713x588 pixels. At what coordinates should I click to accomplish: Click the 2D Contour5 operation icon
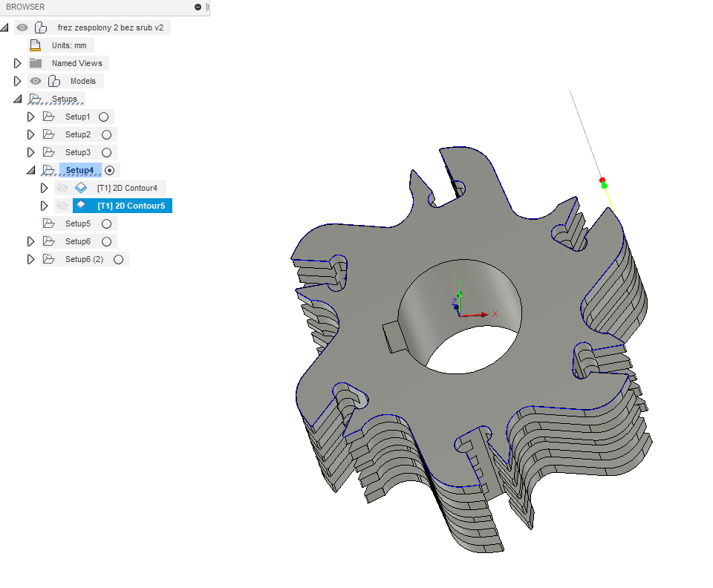(81, 205)
